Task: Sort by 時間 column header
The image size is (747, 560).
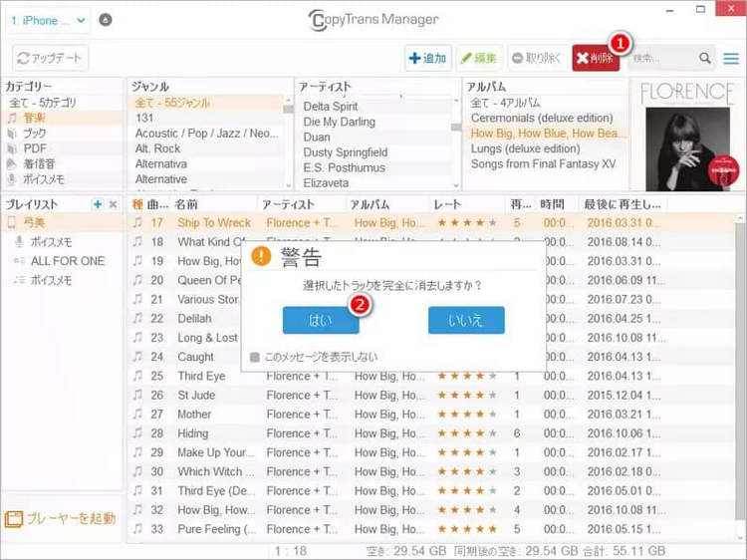Action: [552, 204]
